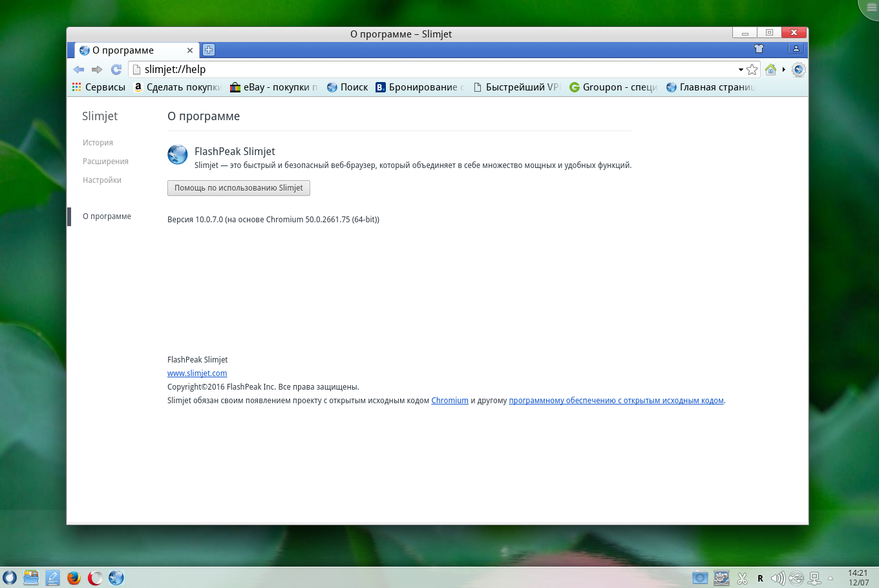
Task: Bookmark this page with the star icon
Action: coord(752,69)
